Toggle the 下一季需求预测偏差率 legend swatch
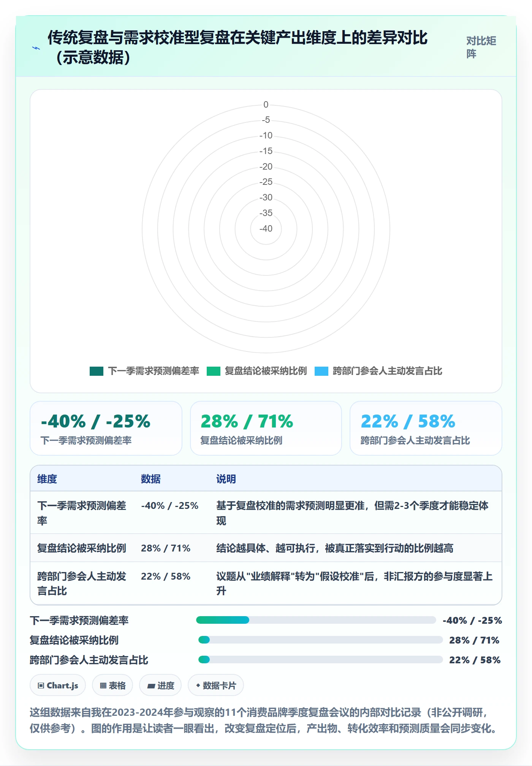This screenshot has height=766, width=532. point(97,371)
